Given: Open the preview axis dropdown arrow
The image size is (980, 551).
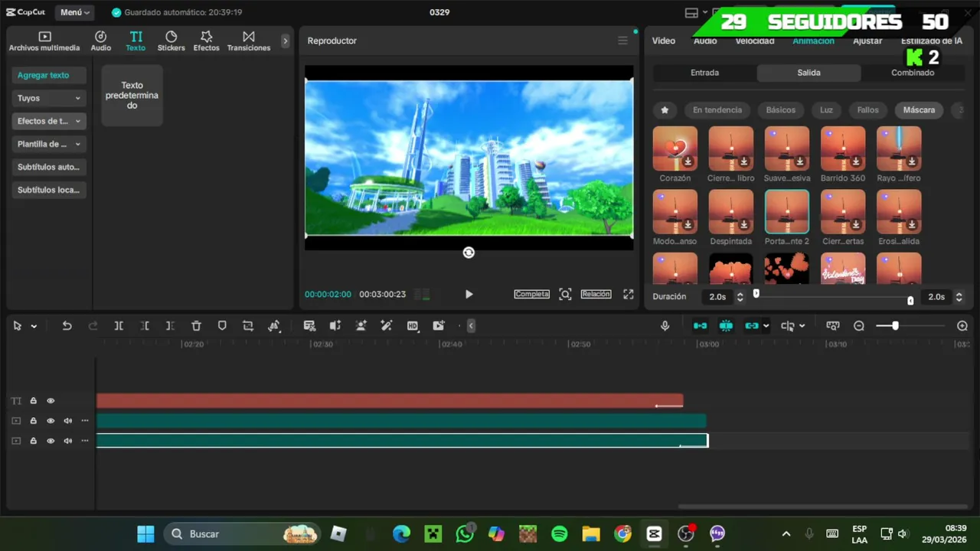Looking at the screenshot, I should click(x=802, y=326).
